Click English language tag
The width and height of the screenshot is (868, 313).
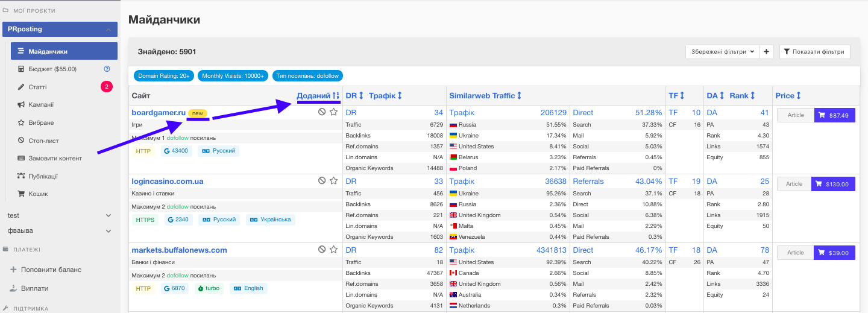point(248,288)
